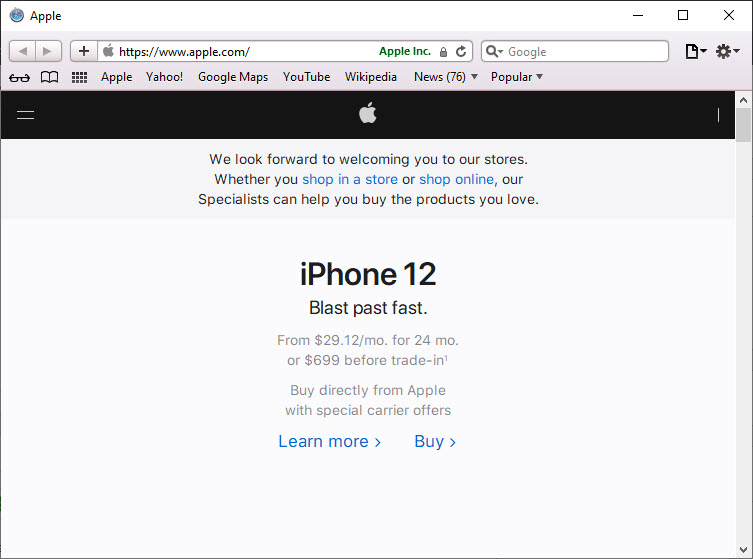Expand the Popular bookmarks folder
This screenshot has height=559, width=753.
click(516, 77)
